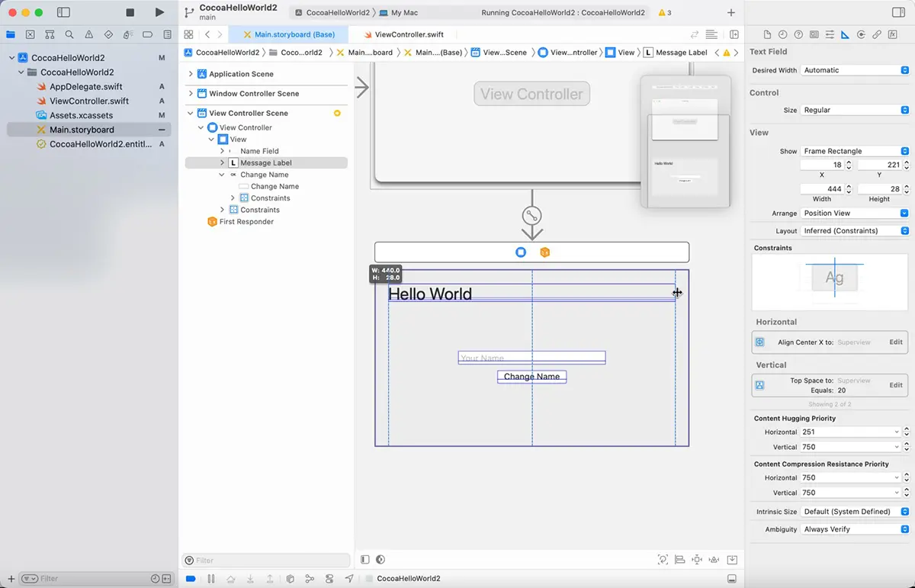
Task: Toggle breakpoints activation in debug bar
Action: tap(191, 579)
